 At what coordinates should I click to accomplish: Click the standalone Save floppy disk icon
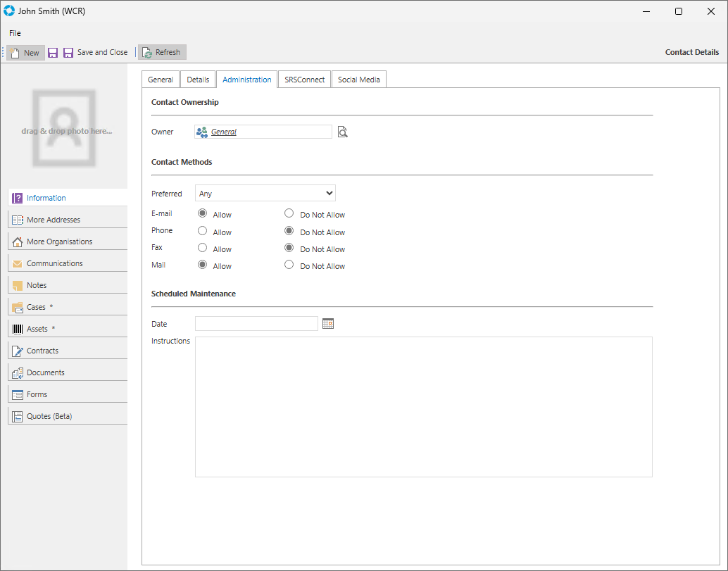click(53, 53)
